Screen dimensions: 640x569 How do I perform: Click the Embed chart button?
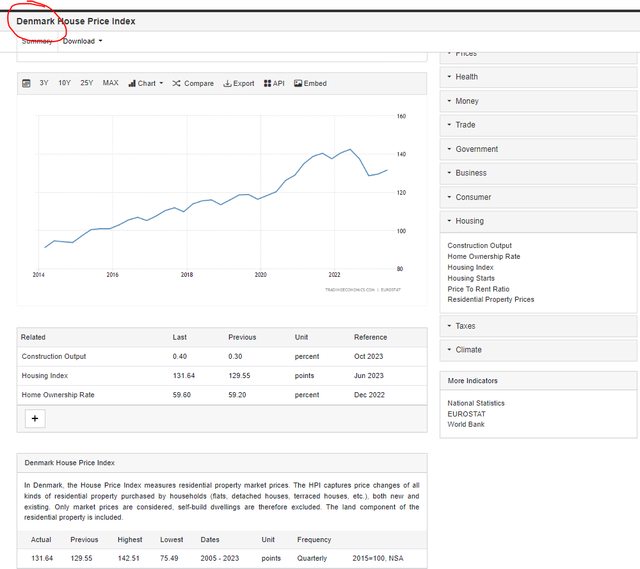[310, 84]
